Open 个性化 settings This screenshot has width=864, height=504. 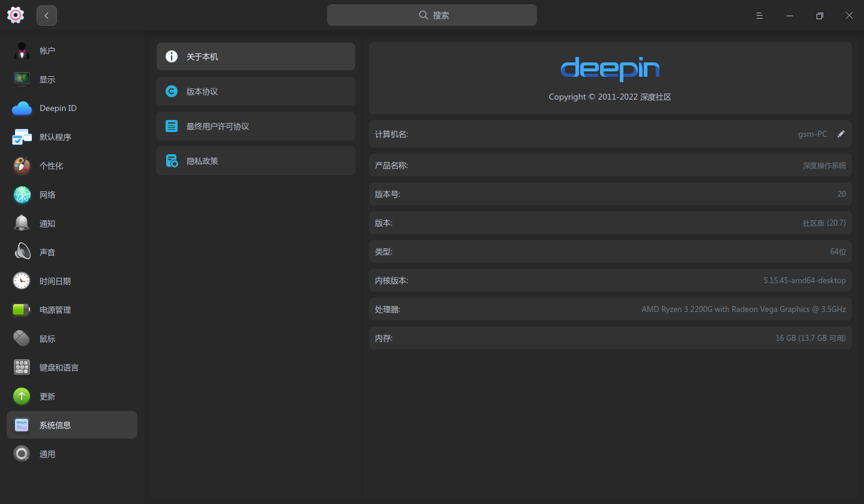[72, 166]
